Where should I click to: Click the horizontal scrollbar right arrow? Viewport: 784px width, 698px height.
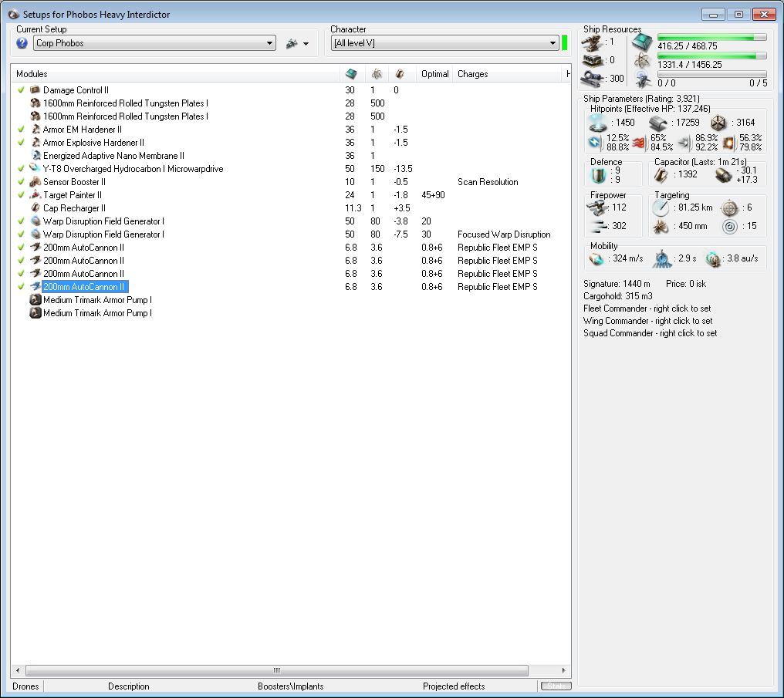[x=563, y=670]
